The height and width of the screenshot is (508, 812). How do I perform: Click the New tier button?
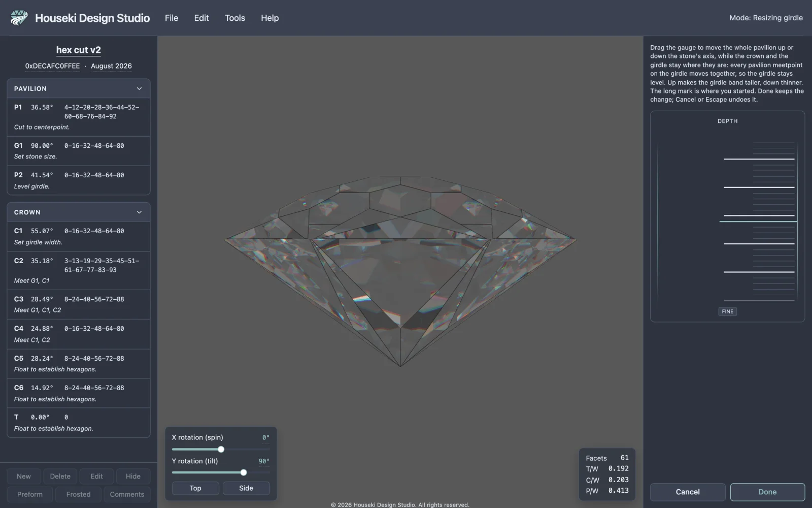[24, 477]
